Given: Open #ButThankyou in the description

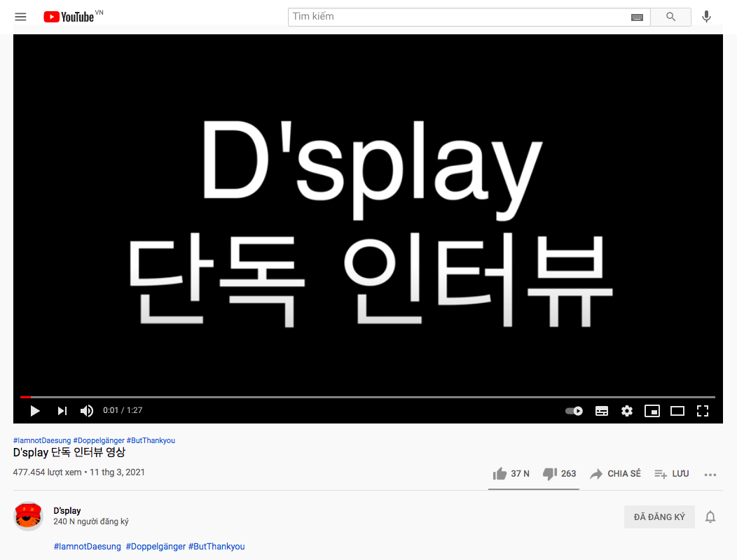Looking at the screenshot, I should coord(216,547).
